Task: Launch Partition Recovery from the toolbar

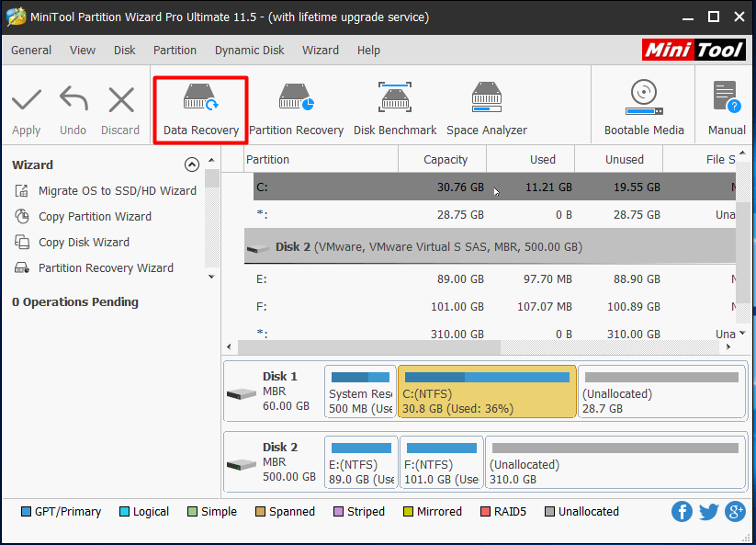Action: 296,104
